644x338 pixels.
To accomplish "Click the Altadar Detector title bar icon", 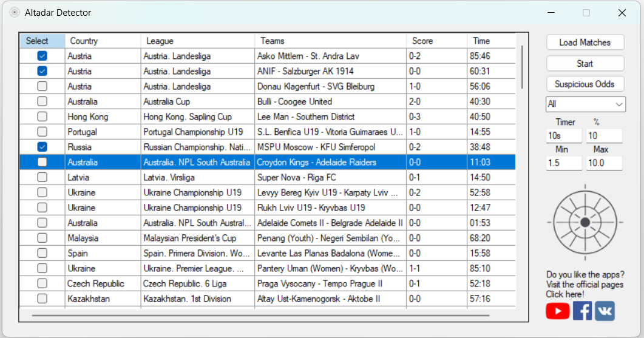I will [x=15, y=13].
